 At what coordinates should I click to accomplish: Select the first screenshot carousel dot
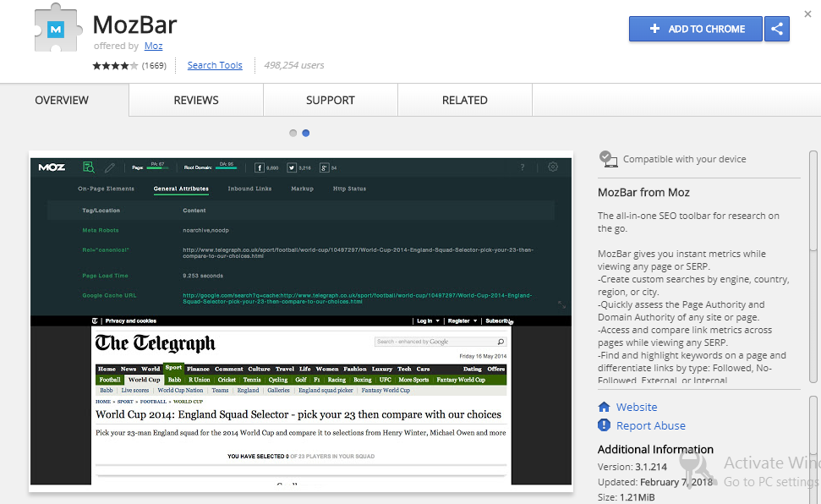pos(293,133)
